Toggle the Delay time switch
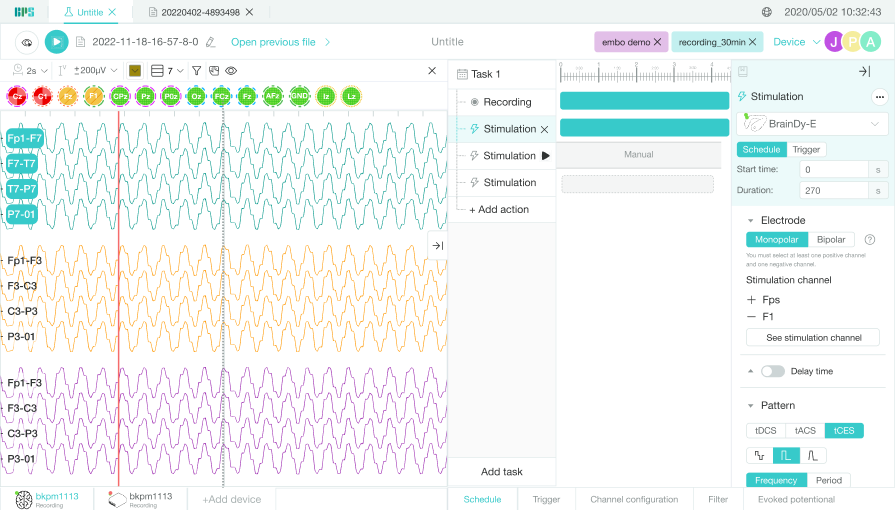895x510 pixels. coord(773,371)
